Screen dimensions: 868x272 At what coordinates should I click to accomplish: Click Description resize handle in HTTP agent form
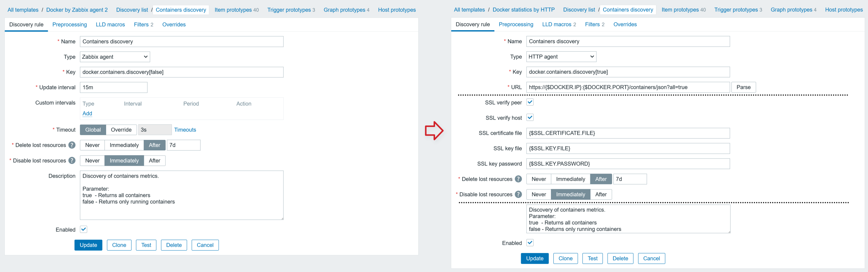(729, 232)
